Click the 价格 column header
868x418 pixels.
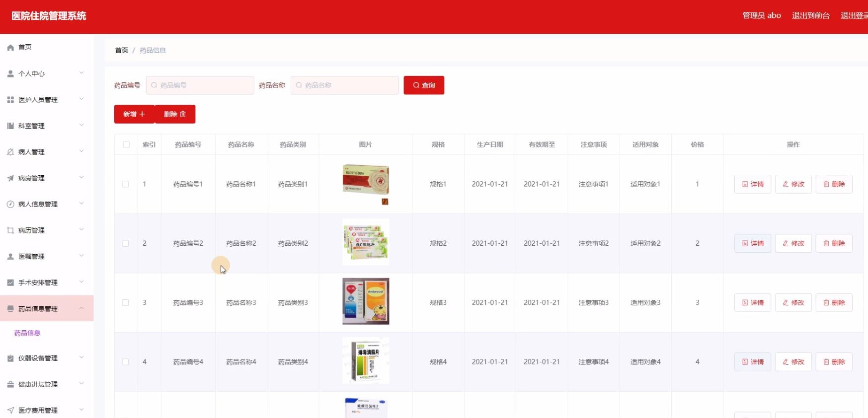coord(698,144)
